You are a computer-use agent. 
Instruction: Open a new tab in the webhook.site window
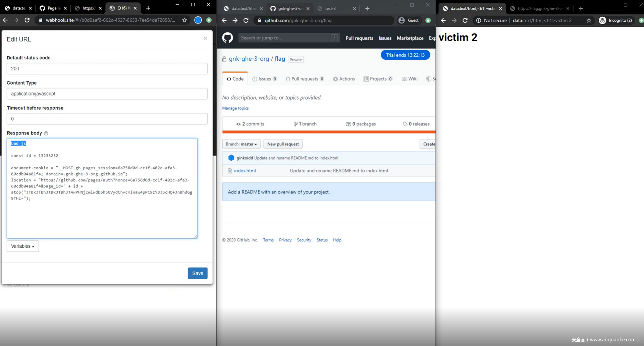[x=148, y=8]
